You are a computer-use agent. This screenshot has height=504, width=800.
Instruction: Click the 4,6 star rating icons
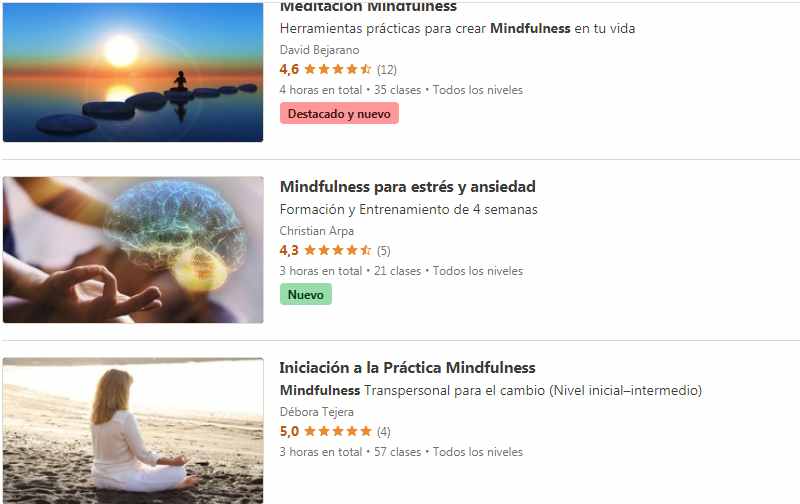click(x=338, y=69)
